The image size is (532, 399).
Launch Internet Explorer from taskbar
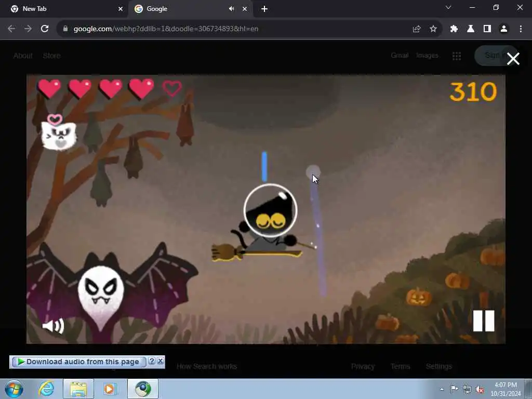pyautogui.click(x=46, y=389)
